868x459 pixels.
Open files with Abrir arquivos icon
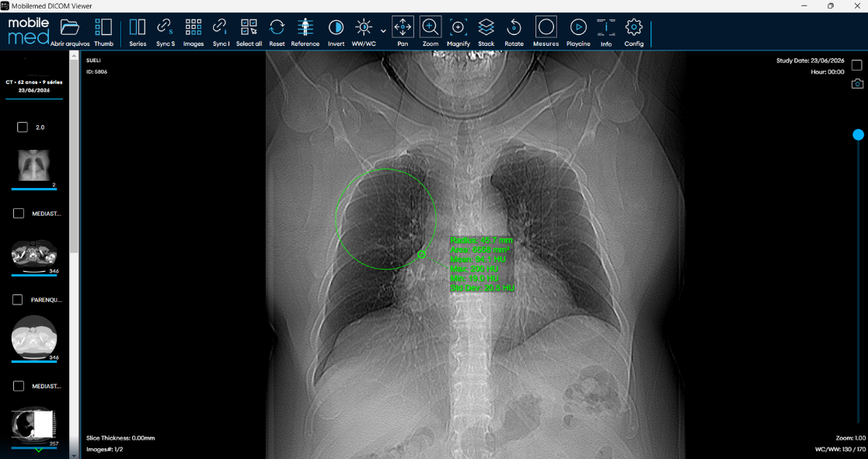pyautogui.click(x=70, y=32)
